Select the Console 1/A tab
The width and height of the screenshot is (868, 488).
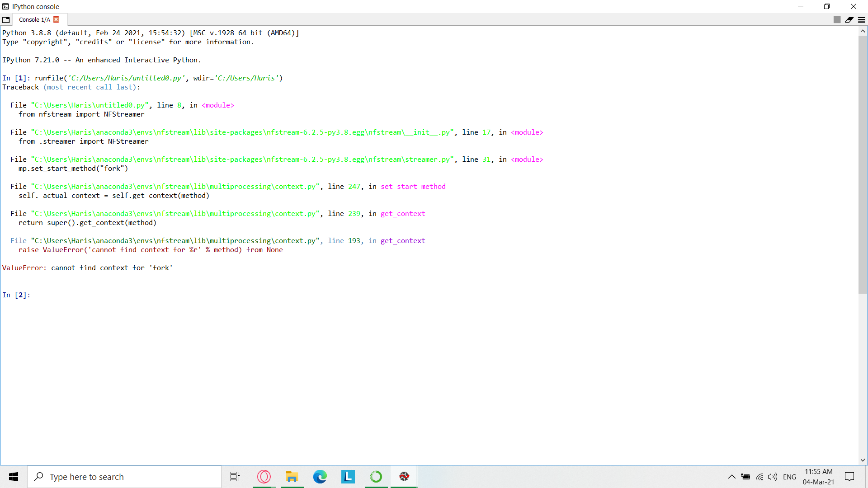[x=34, y=19]
